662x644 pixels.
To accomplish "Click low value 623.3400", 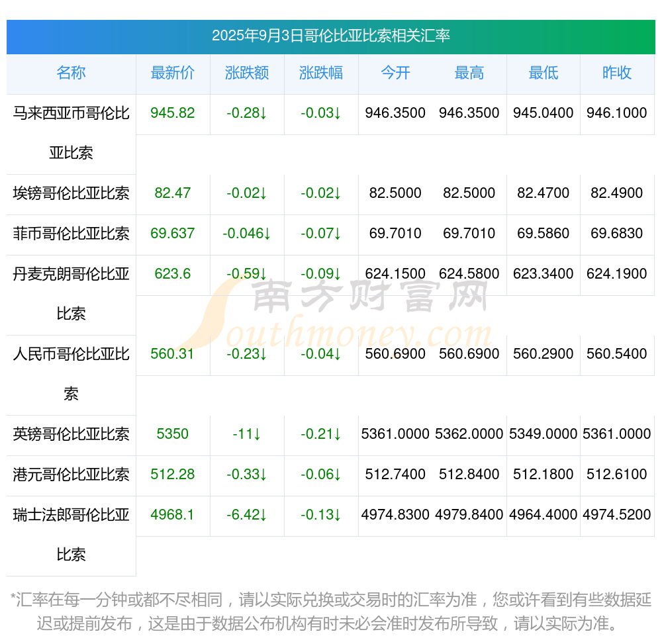I will [x=544, y=274].
